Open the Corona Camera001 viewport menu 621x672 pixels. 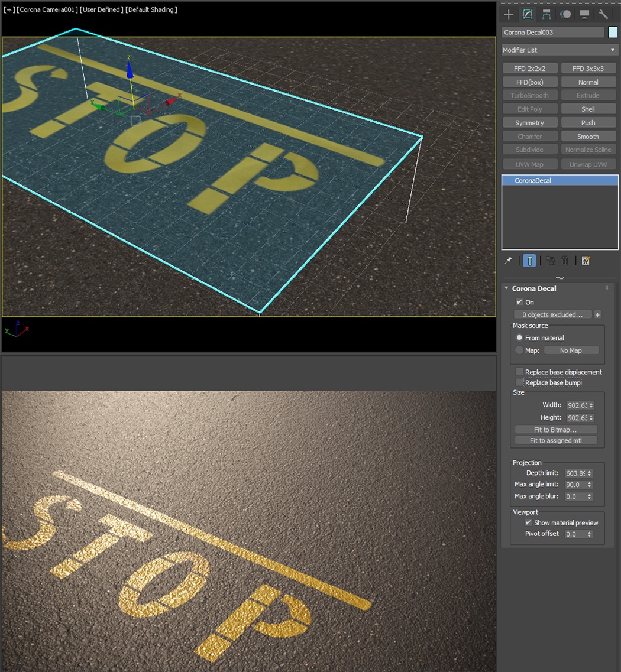click(47, 9)
